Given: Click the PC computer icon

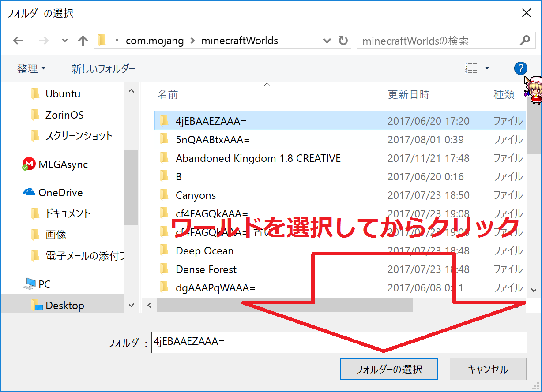Looking at the screenshot, I should pyautogui.click(x=30, y=284).
